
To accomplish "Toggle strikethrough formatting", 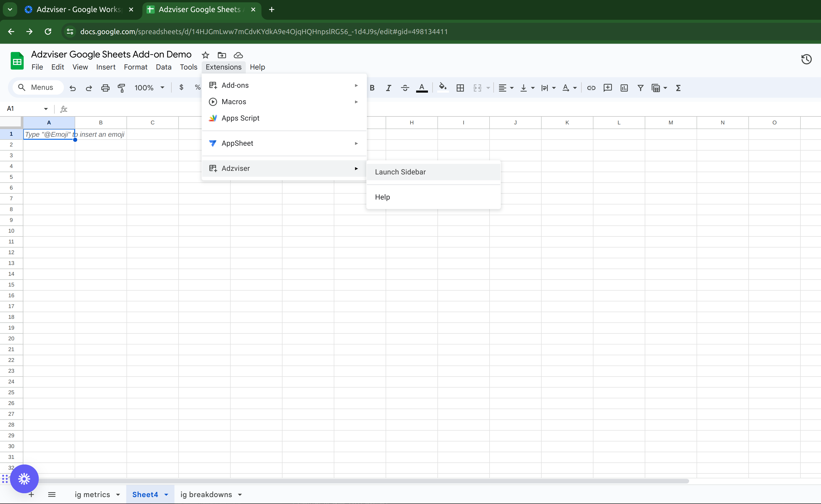I will (405, 88).
